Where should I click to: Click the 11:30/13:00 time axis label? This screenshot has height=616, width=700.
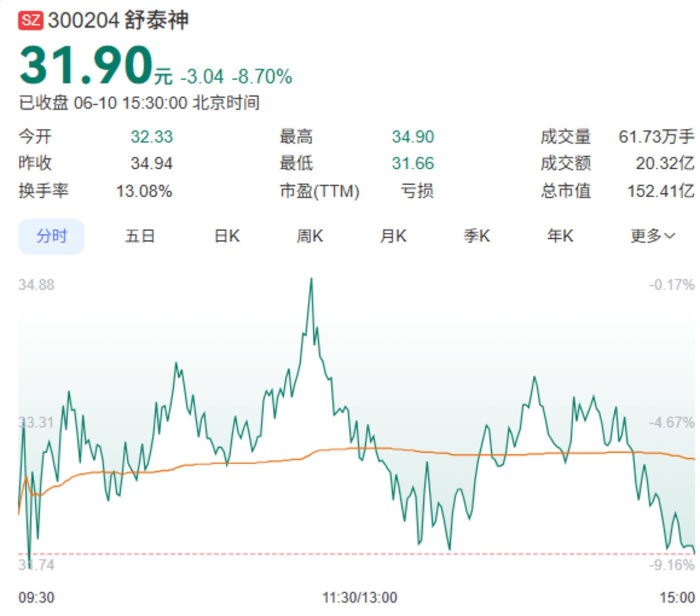(359, 598)
